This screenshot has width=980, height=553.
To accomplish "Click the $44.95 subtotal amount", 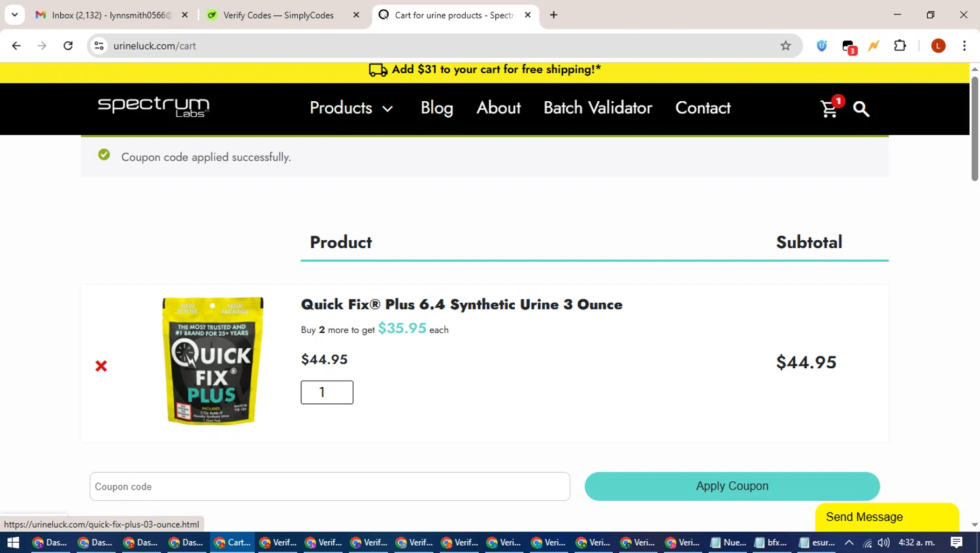I will [x=806, y=362].
